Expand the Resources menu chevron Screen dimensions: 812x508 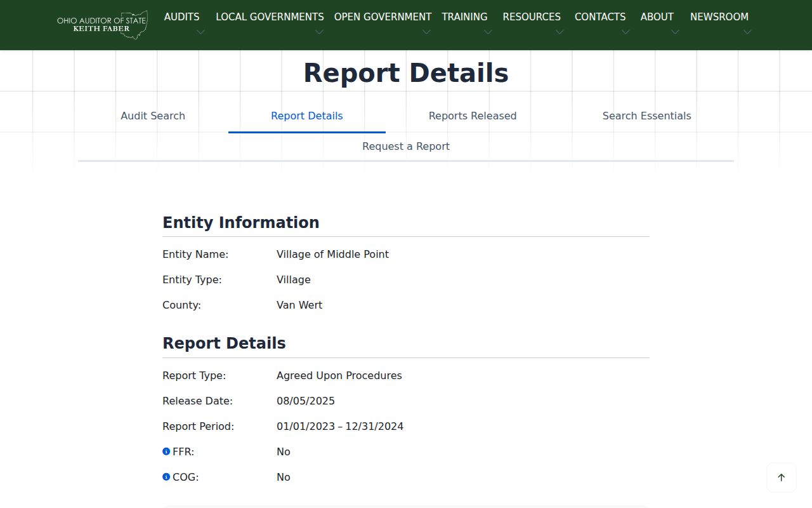click(x=560, y=32)
